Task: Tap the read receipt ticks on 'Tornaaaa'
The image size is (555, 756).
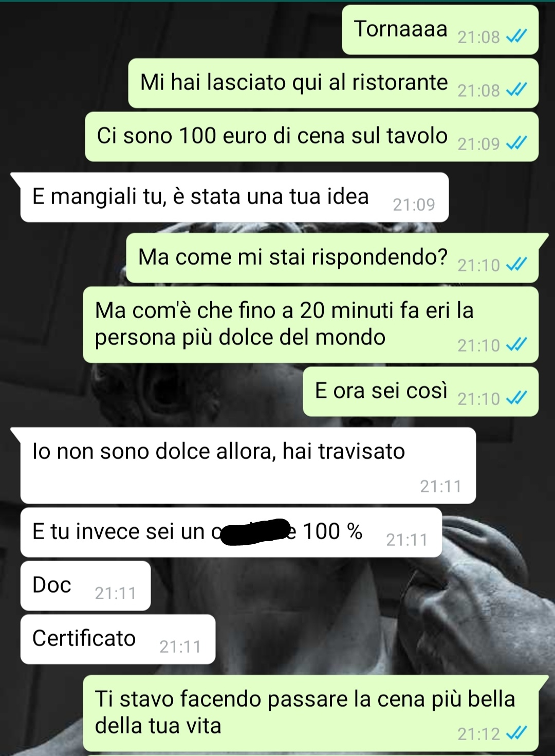Action: (516, 36)
